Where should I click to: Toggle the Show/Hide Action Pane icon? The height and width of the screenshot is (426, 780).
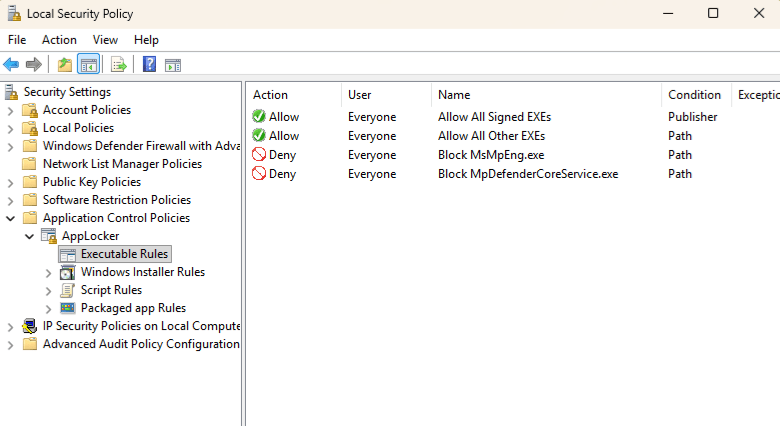click(x=173, y=65)
